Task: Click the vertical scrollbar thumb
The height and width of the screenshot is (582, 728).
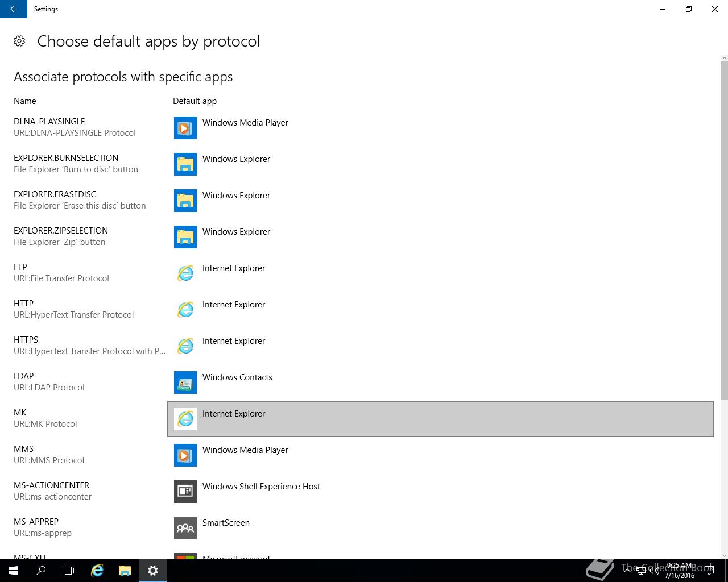Action: pos(724,230)
